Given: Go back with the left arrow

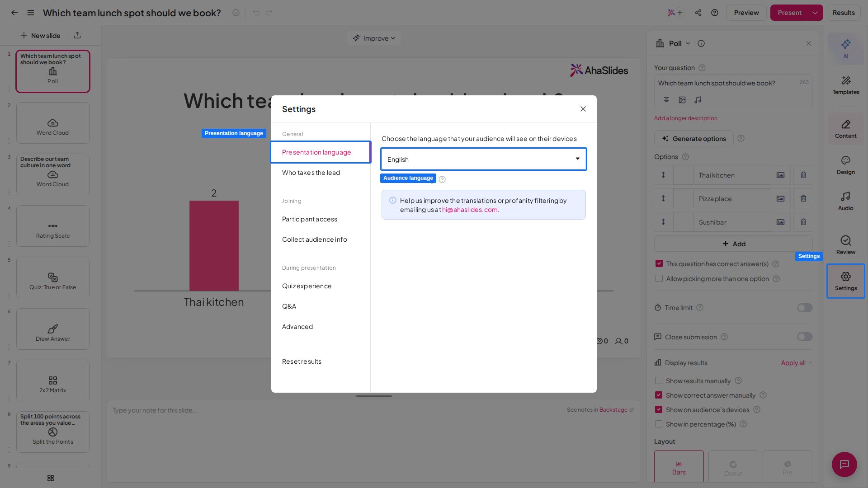Looking at the screenshot, I should (14, 13).
